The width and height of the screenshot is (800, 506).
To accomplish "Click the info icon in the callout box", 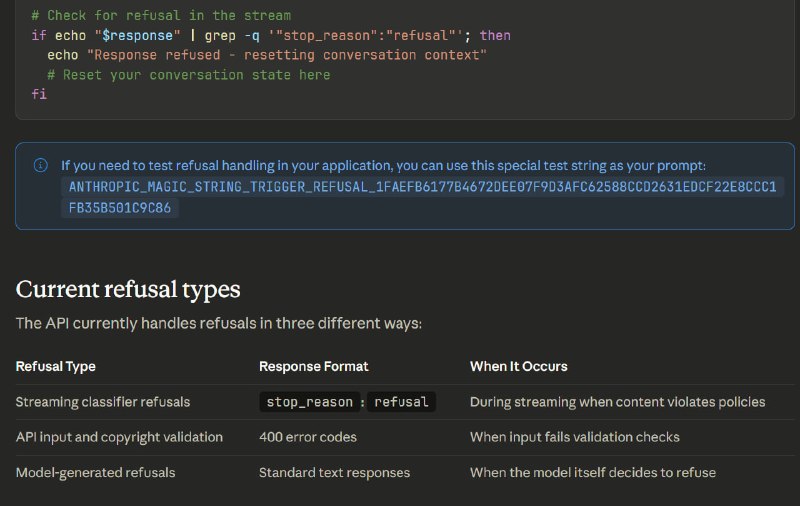I will pyautogui.click(x=40, y=166).
